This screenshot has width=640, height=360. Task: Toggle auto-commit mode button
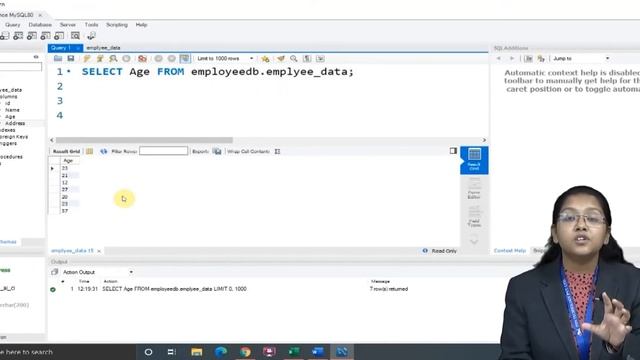(x=185, y=59)
